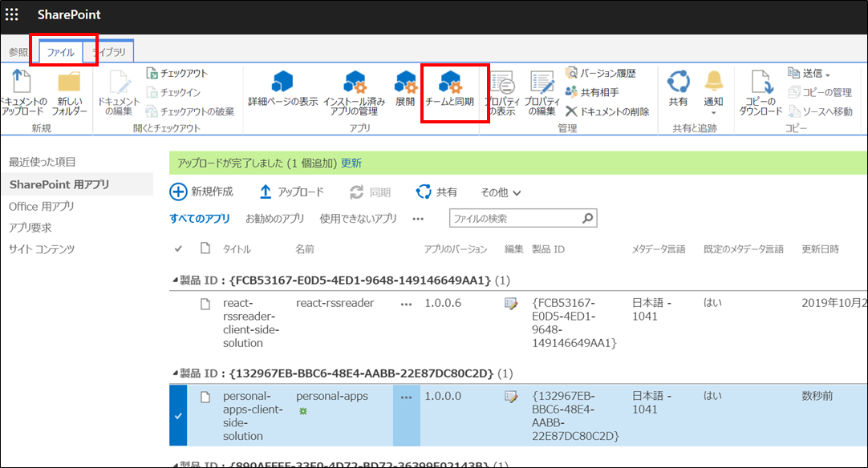Select the お勧めのアプリ view
868x468 pixels.
[274, 219]
